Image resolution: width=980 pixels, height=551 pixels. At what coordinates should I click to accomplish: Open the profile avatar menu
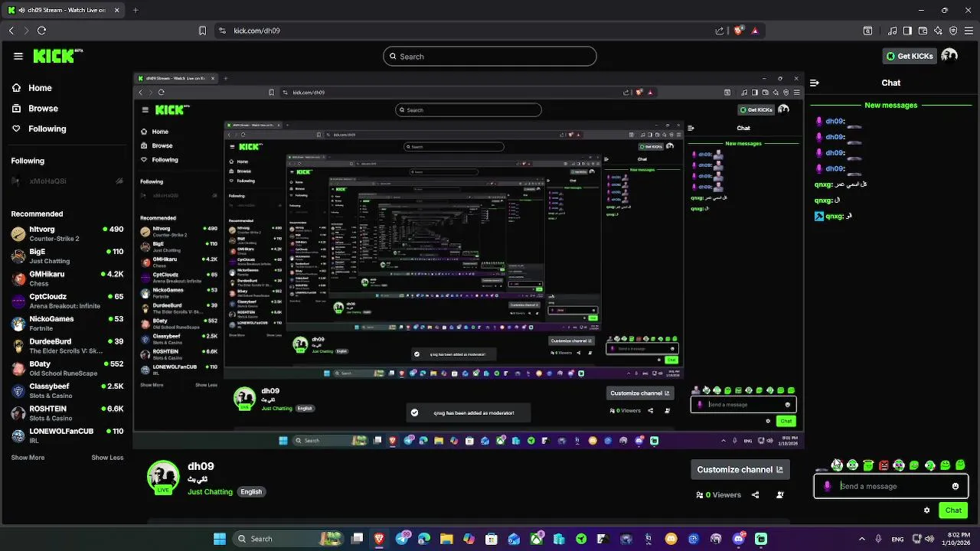click(949, 56)
